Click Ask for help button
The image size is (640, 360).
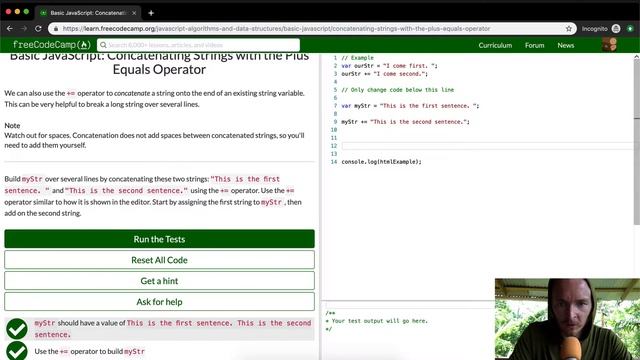click(x=160, y=302)
